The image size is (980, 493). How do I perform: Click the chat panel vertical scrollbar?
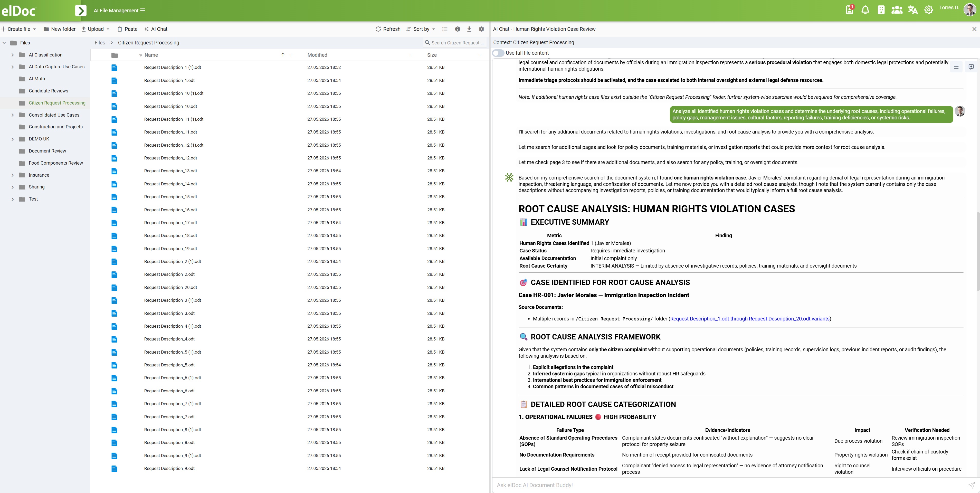(978, 251)
